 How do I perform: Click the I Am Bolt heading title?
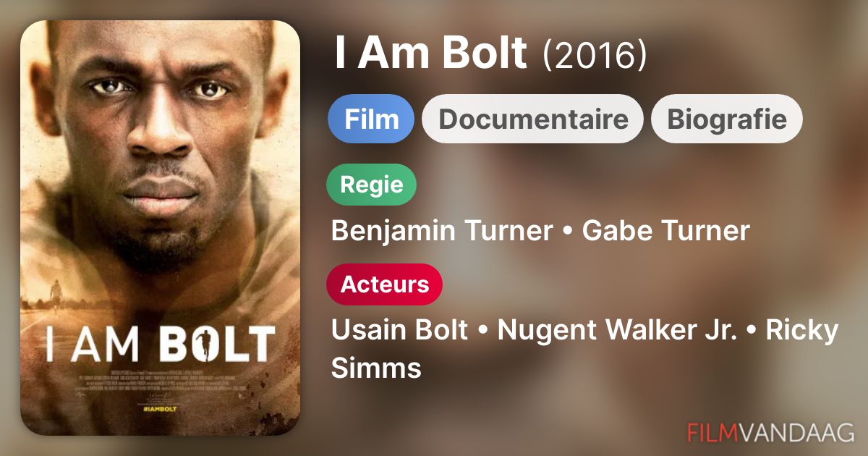click(430, 54)
